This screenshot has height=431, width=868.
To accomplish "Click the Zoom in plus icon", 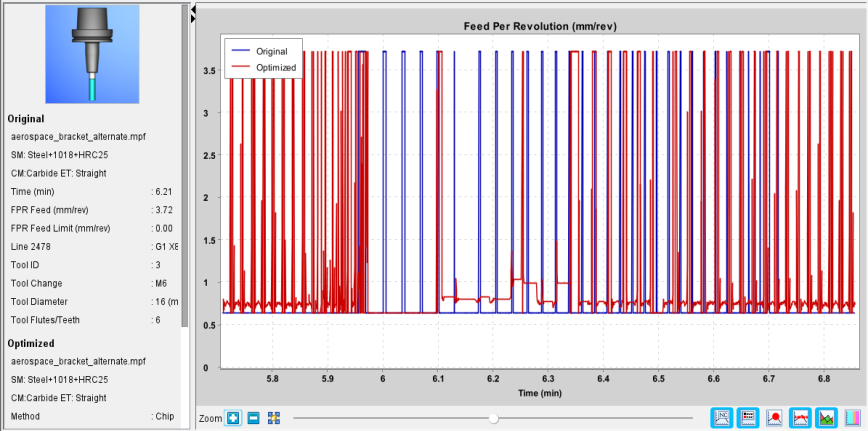I will click(x=233, y=418).
